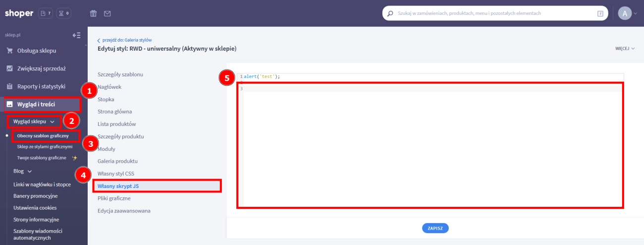644x245 pixels.
Task: Open Obsługa sklepu in the sidebar
Action: click(37, 51)
